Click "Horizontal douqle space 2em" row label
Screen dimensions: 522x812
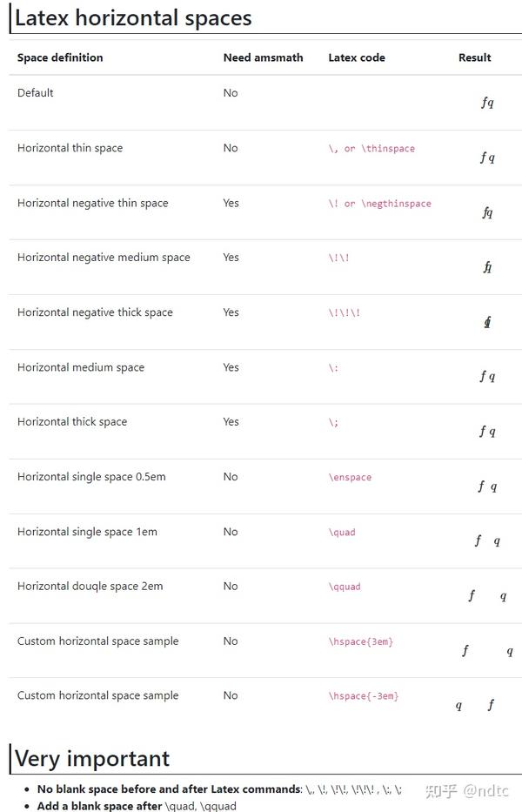[x=90, y=587]
